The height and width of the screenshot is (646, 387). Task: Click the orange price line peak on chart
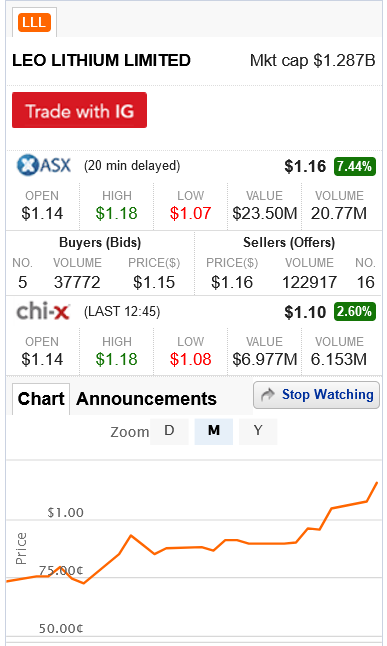[x=377, y=482]
